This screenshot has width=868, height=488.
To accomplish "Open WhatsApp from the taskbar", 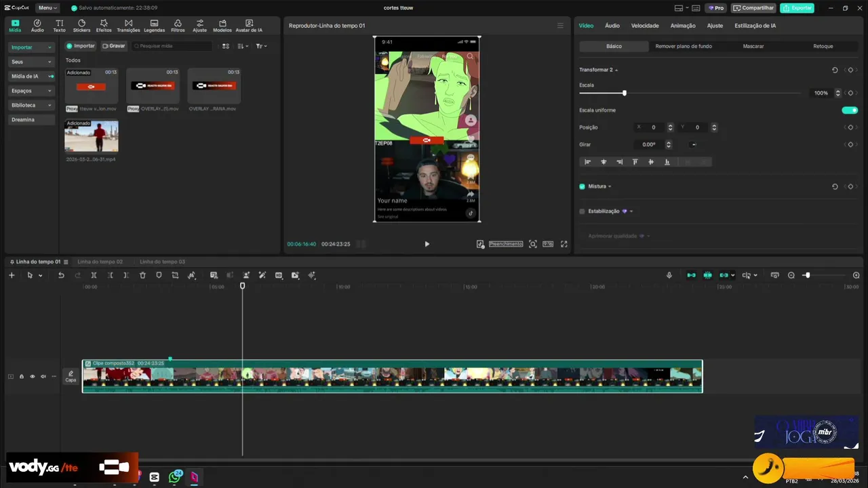I will coord(175,477).
